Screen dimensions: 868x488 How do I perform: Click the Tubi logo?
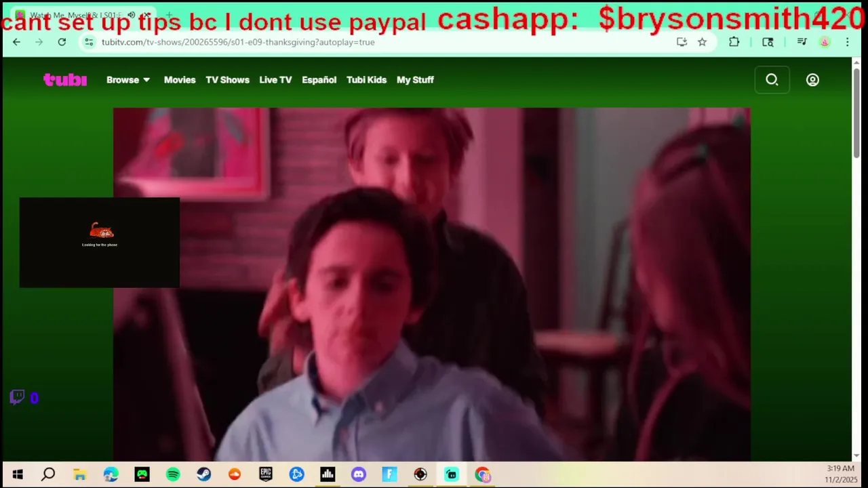[65, 80]
